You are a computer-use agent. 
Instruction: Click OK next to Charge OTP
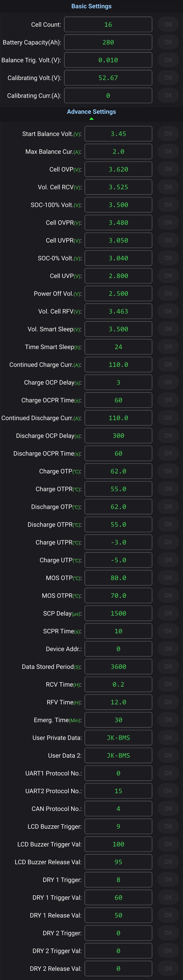pos(168,471)
